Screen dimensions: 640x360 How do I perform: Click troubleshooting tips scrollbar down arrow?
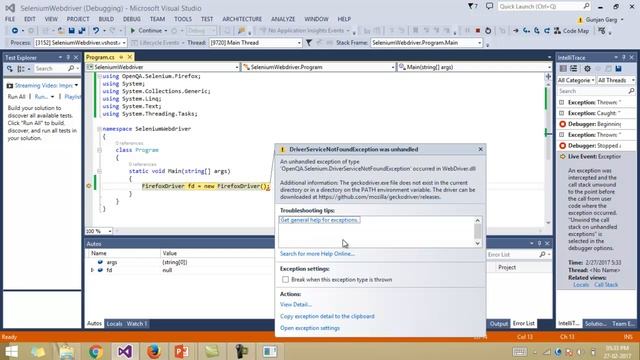point(478,244)
